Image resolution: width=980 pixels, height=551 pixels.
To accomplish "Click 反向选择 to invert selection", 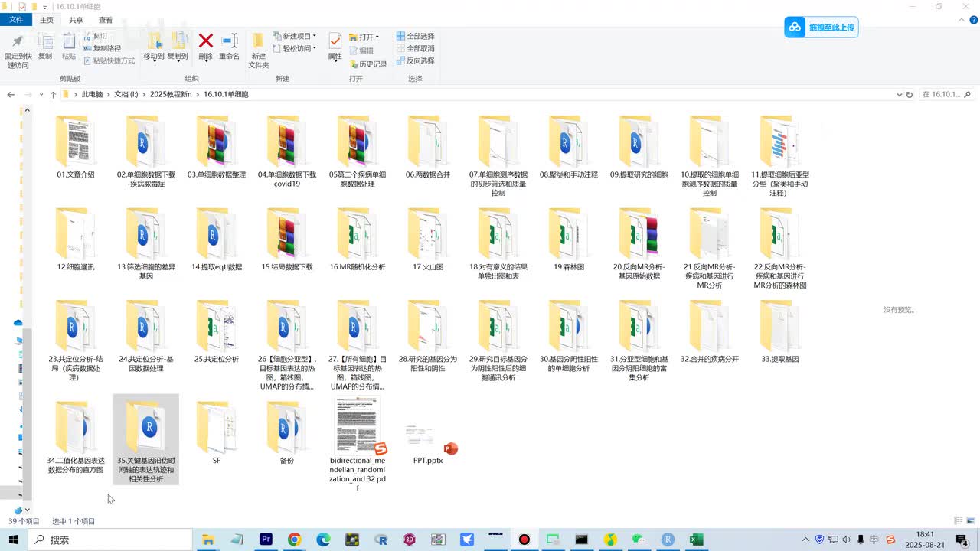I will pyautogui.click(x=415, y=60).
